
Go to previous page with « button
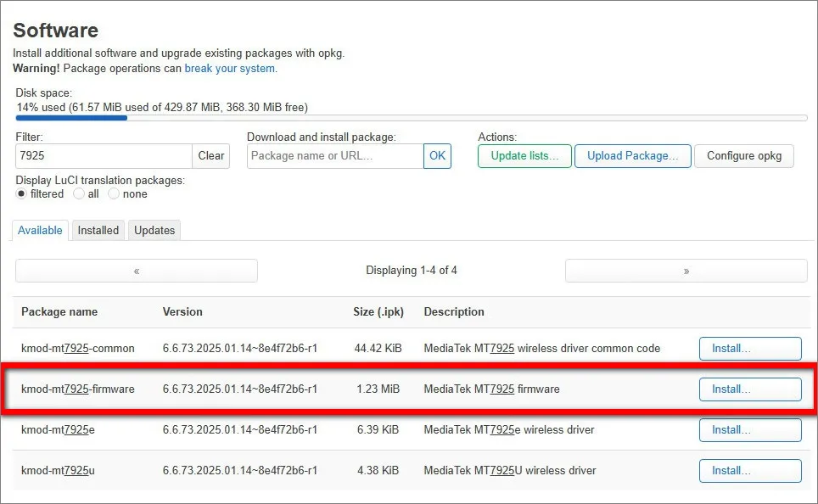(x=137, y=271)
